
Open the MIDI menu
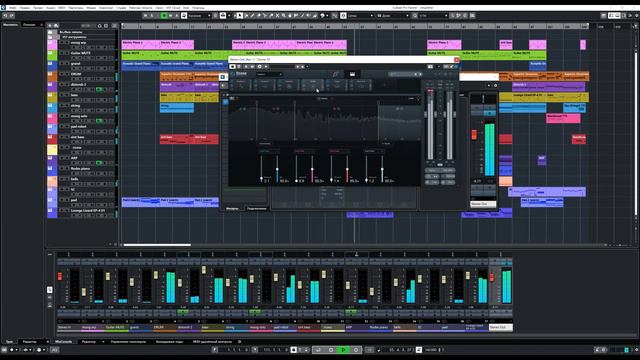point(62,8)
